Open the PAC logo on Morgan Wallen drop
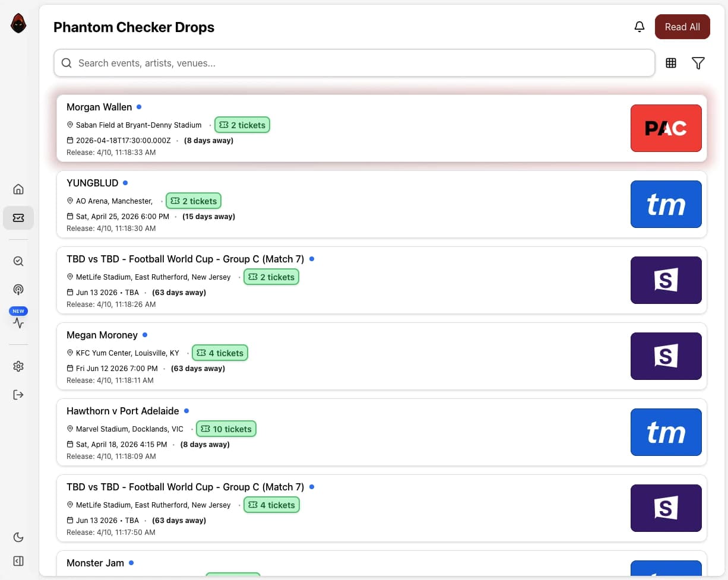 click(666, 128)
